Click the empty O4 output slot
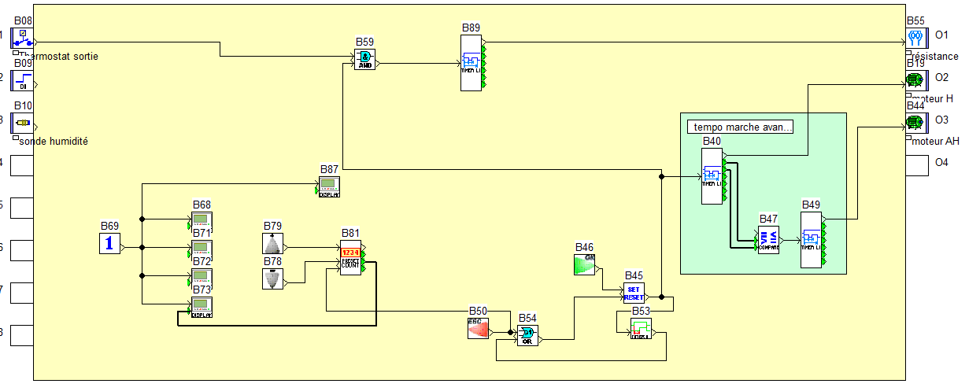Screen dimensions: 980x391 pyautogui.click(x=915, y=164)
